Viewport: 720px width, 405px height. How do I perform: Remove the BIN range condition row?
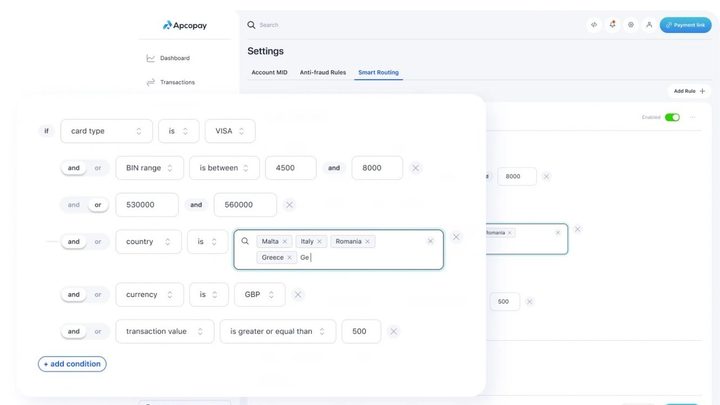click(416, 168)
